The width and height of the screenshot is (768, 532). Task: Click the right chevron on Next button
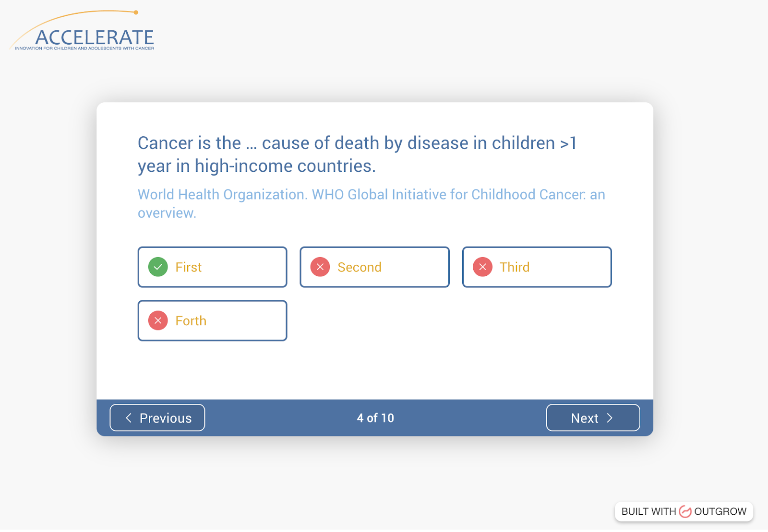coord(610,418)
